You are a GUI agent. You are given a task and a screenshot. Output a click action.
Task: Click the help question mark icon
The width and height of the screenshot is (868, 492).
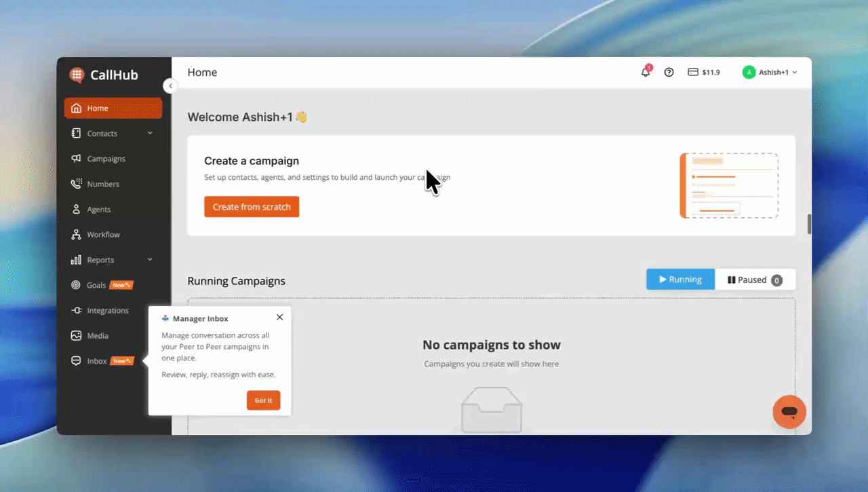[669, 72]
